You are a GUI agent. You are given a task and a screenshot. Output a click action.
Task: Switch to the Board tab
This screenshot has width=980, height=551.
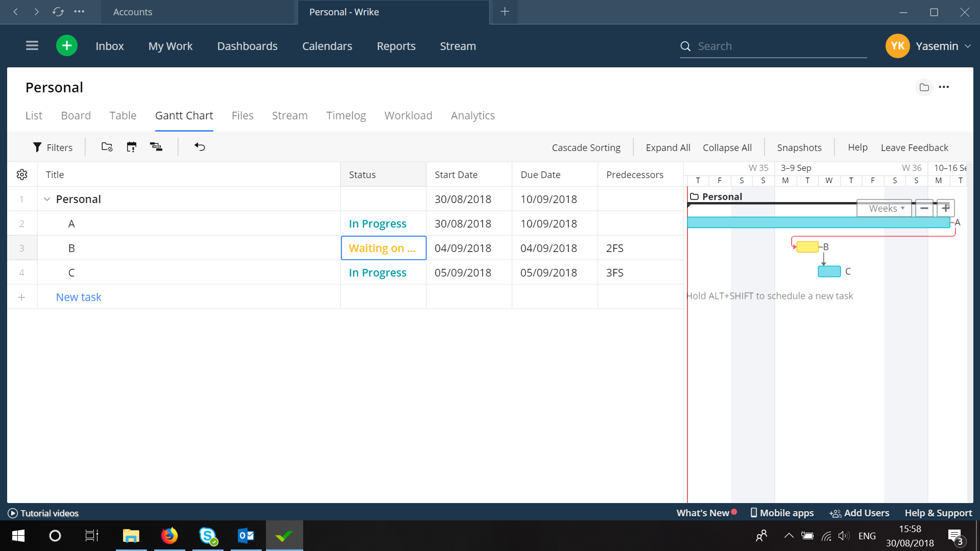tap(76, 116)
